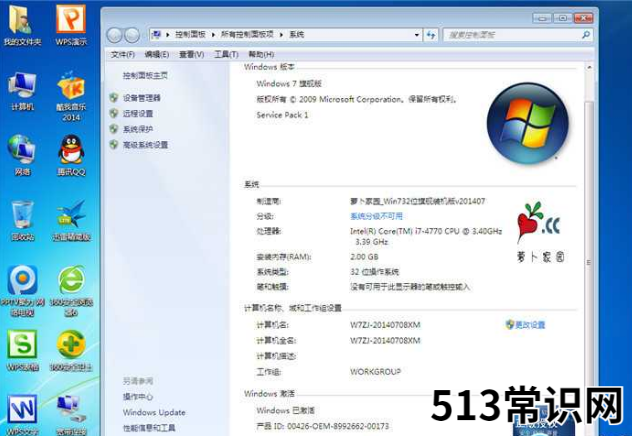Click computer name W7ZJ-20140708XM value
The height and width of the screenshot is (436, 632).
point(385,325)
